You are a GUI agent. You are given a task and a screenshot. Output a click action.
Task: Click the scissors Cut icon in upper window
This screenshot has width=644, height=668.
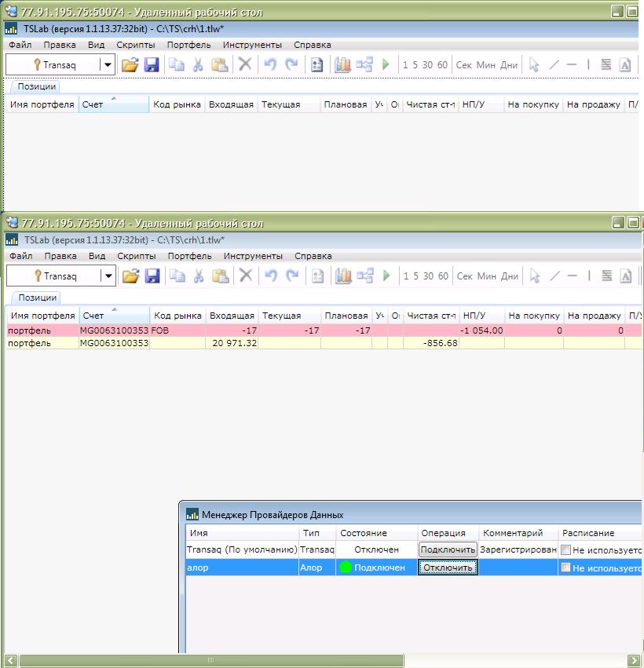(199, 64)
